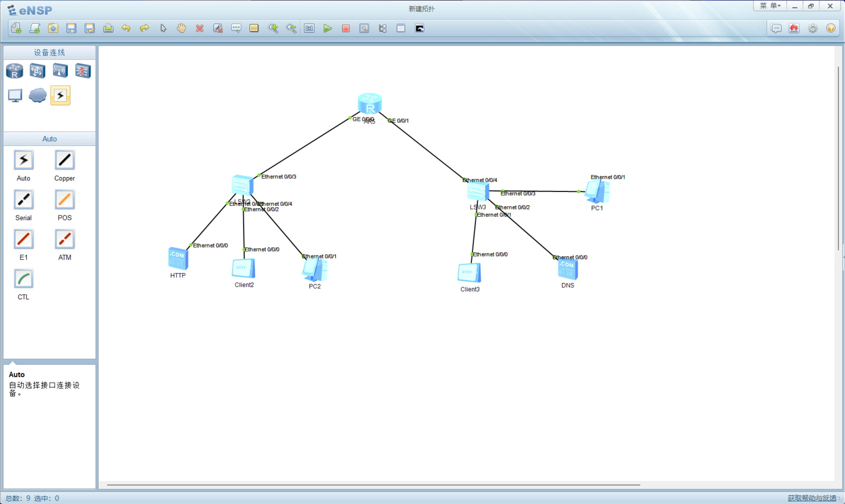Select the LSW3 switch on canvas
Image resolution: width=845 pixels, height=504 pixels.
478,191
